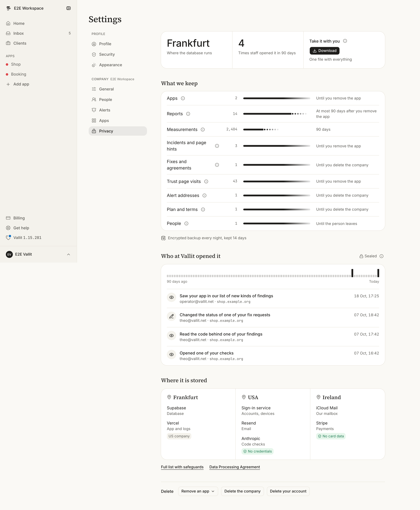Show info for Plan and terms
The image size is (420, 510).
click(x=203, y=210)
